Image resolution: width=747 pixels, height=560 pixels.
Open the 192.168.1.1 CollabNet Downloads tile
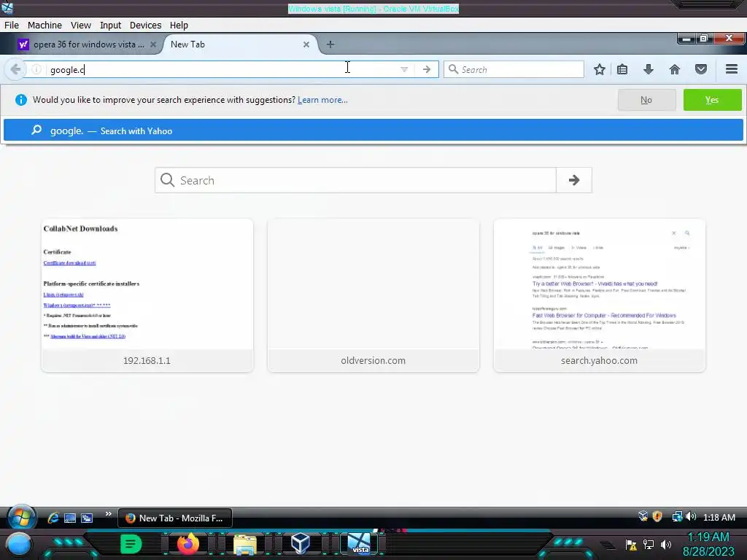pyautogui.click(x=147, y=295)
